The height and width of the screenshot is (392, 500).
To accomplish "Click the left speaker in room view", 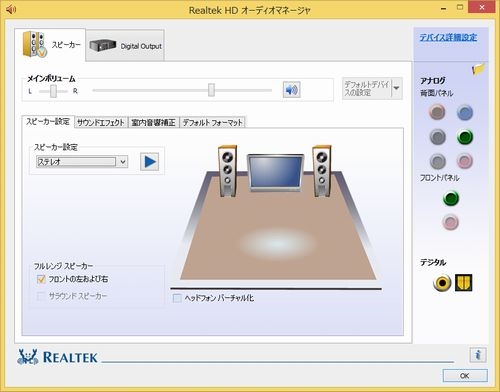I will click(227, 171).
